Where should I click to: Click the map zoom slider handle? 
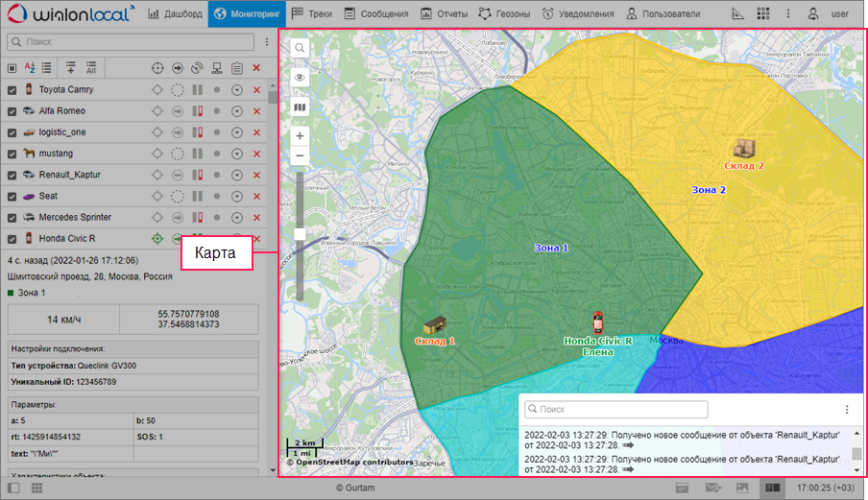coord(300,234)
